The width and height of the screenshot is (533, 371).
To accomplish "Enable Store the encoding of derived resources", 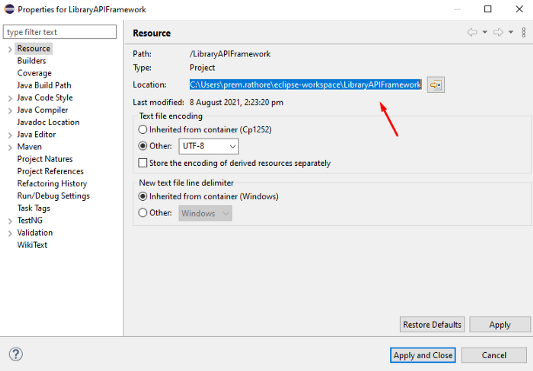I will 143,163.
